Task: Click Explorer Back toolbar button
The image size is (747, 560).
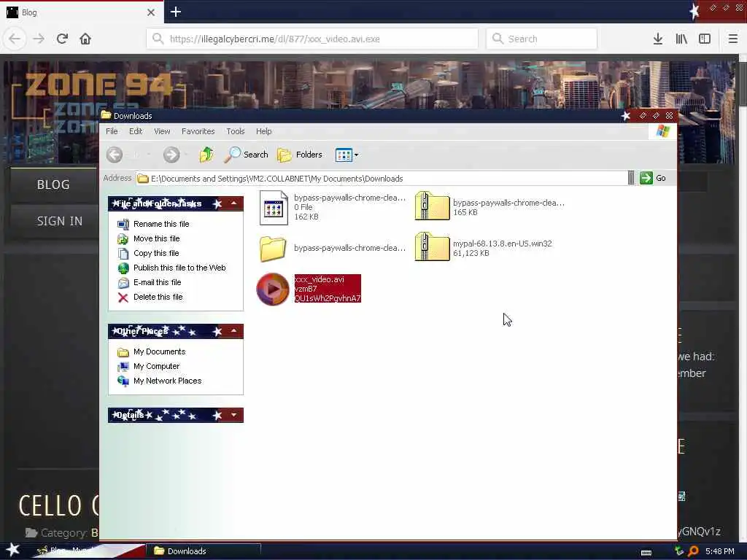Action: [115, 155]
